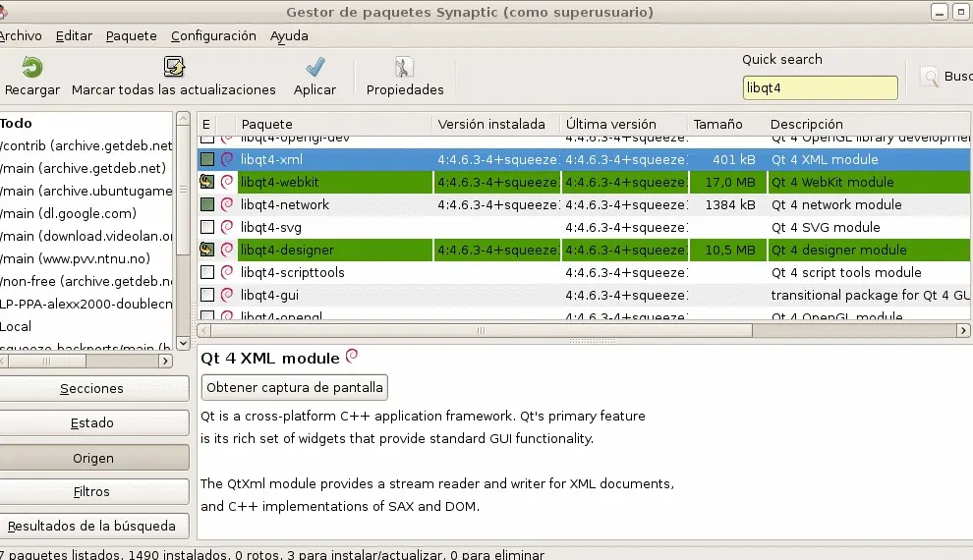This screenshot has height=560, width=973.
Task: Click origin list horizontal scrollbar thumb
Action: tap(46, 361)
